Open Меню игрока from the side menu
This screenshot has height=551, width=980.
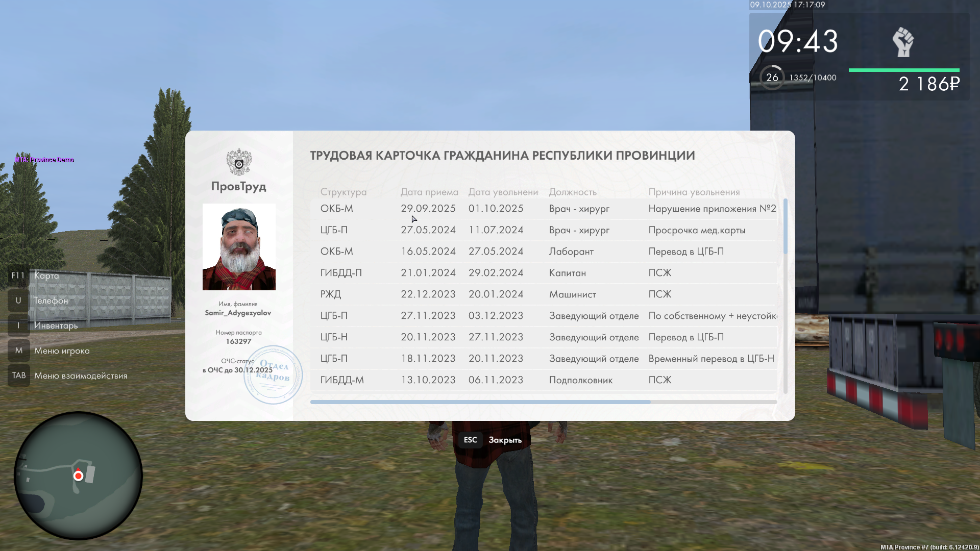tap(61, 350)
